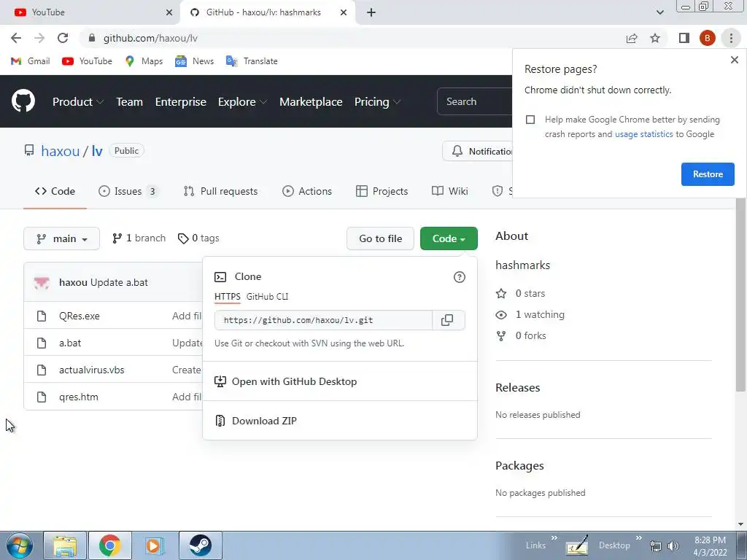Open the Pull requests tab

(220, 192)
